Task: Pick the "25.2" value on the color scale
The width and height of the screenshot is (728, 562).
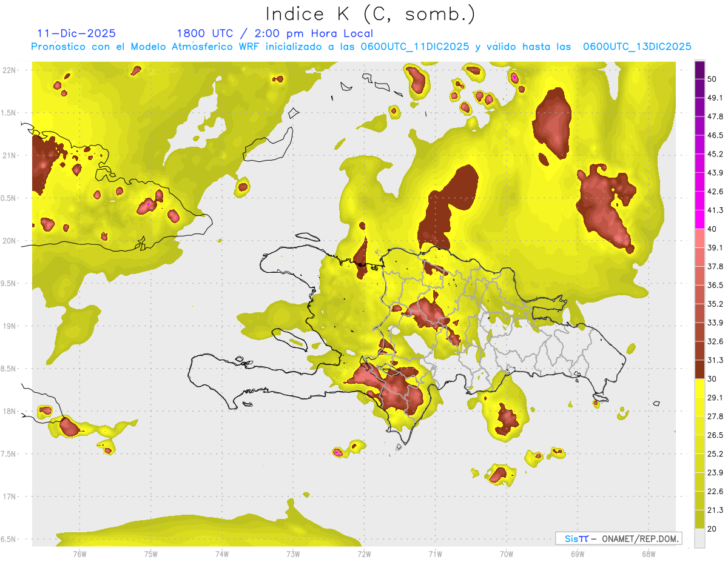Action: 715,454
